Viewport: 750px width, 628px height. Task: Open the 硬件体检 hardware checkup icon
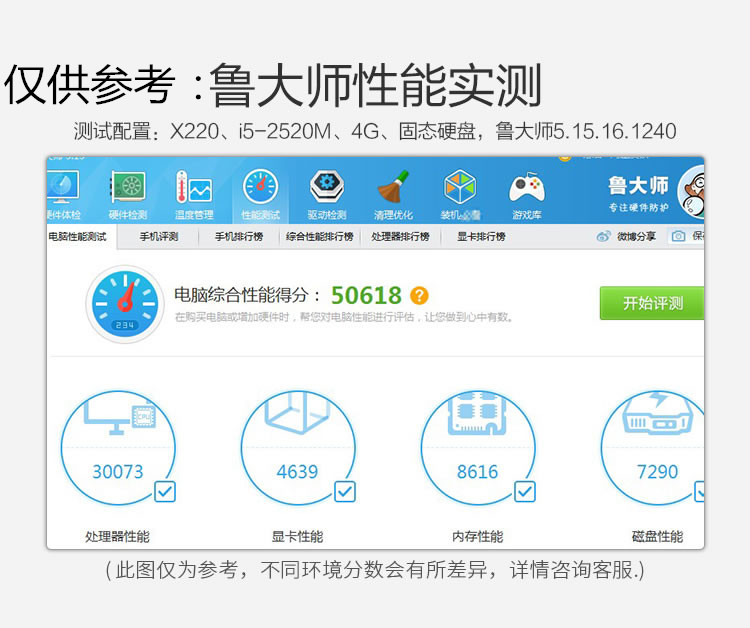[x=63, y=187]
